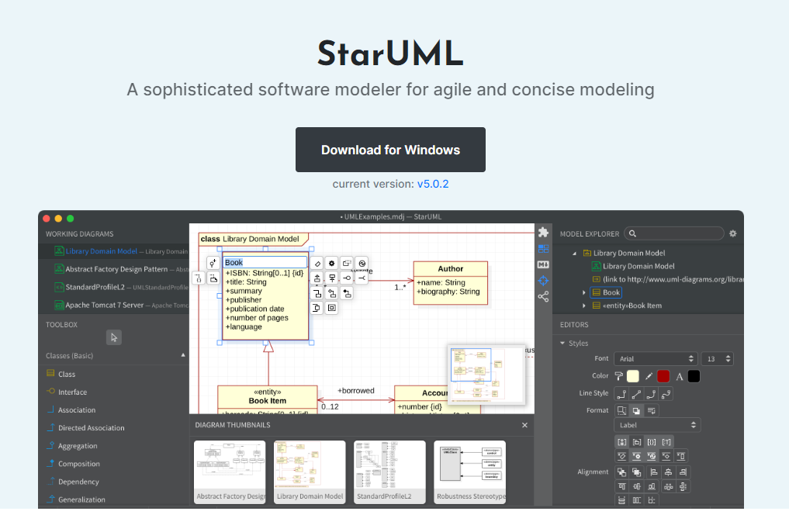Open the v5.0.2 version link
Screen dimensions: 789x532
pos(433,184)
